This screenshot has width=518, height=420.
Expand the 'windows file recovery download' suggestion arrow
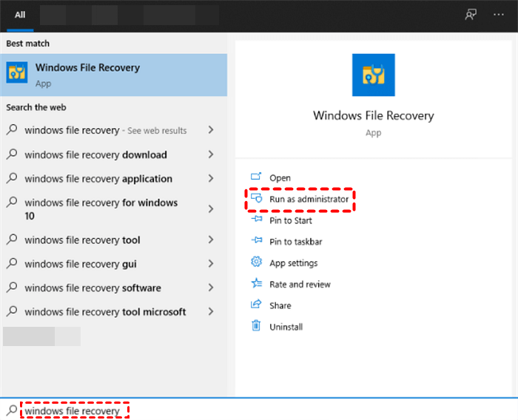pyautogui.click(x=211, y=155)
